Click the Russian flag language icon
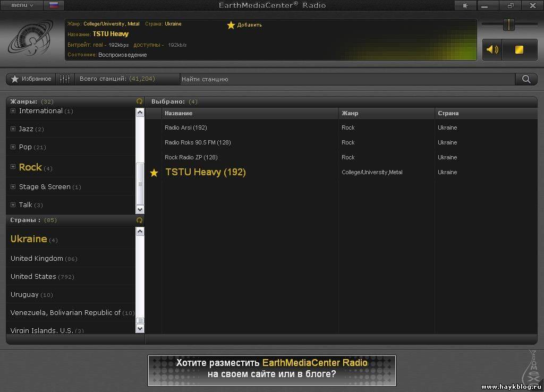 (x=54, y=5)
